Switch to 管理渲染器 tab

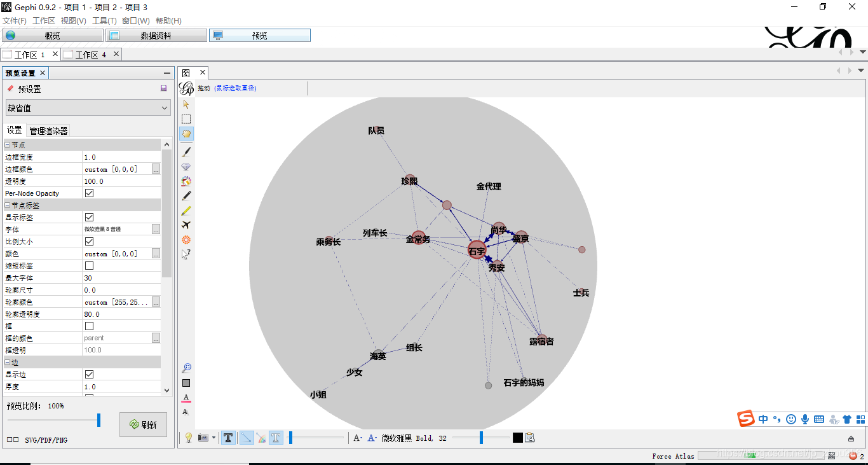[x=48, y=131]
